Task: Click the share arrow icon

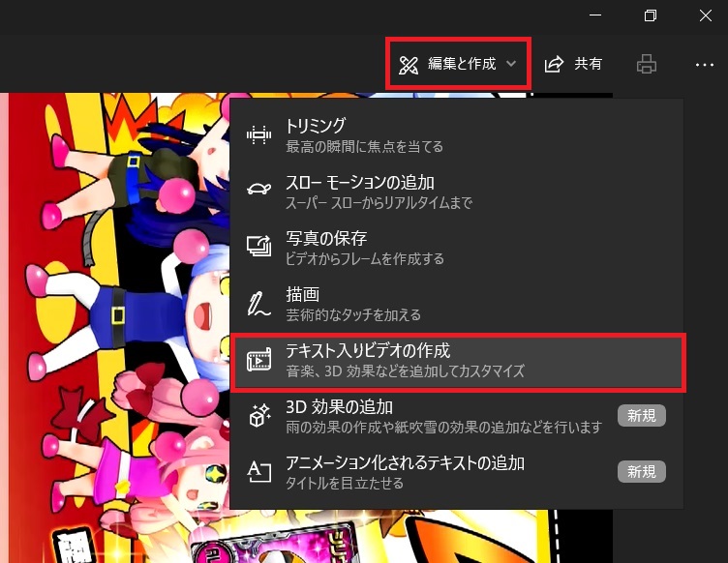Action: pos(555,64)
